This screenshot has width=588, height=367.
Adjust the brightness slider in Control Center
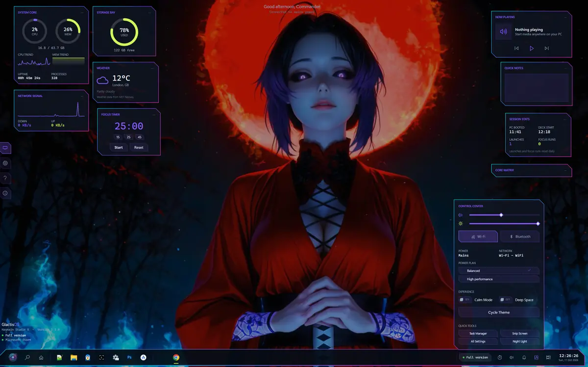click(x=504, y=224)
